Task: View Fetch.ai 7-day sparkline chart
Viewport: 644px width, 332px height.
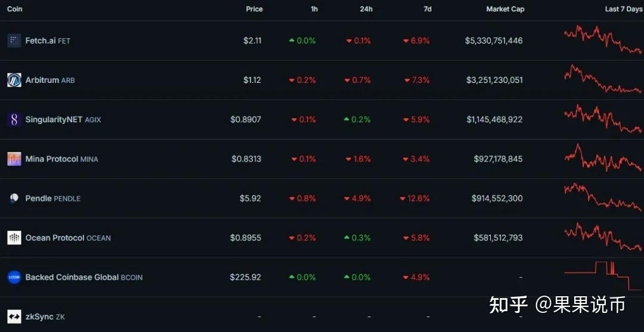Action: (602, 39)
